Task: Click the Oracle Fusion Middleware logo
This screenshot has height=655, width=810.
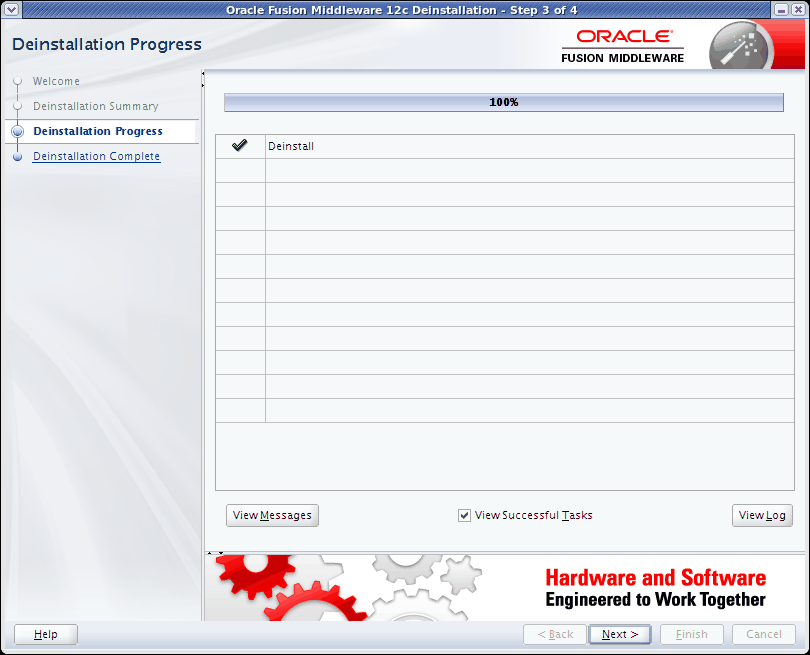Action: [x=622, y=46]
